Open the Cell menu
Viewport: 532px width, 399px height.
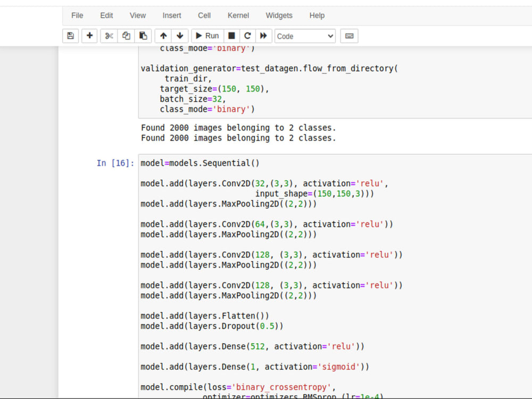pos(204,15)
